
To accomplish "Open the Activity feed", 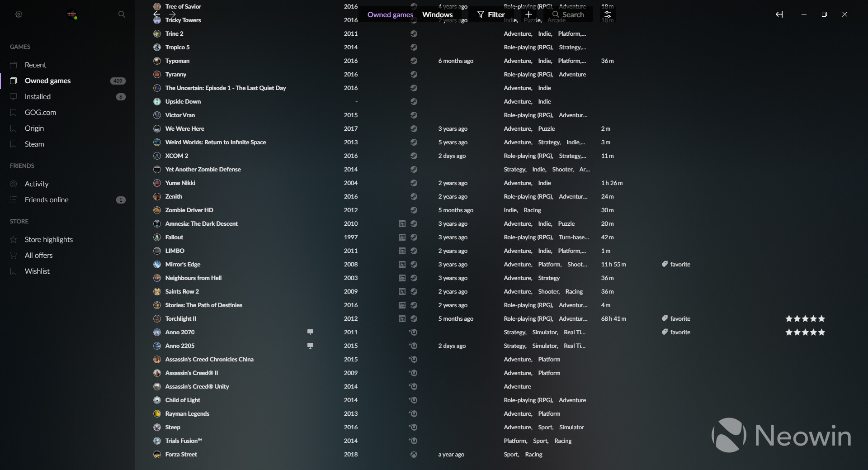I will 68,184.
